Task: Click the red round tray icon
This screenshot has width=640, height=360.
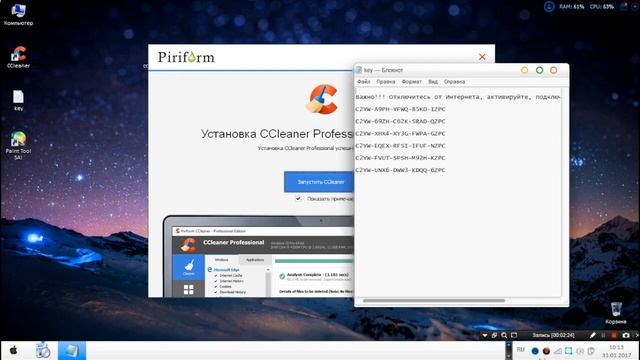Action: click(546, 351)
